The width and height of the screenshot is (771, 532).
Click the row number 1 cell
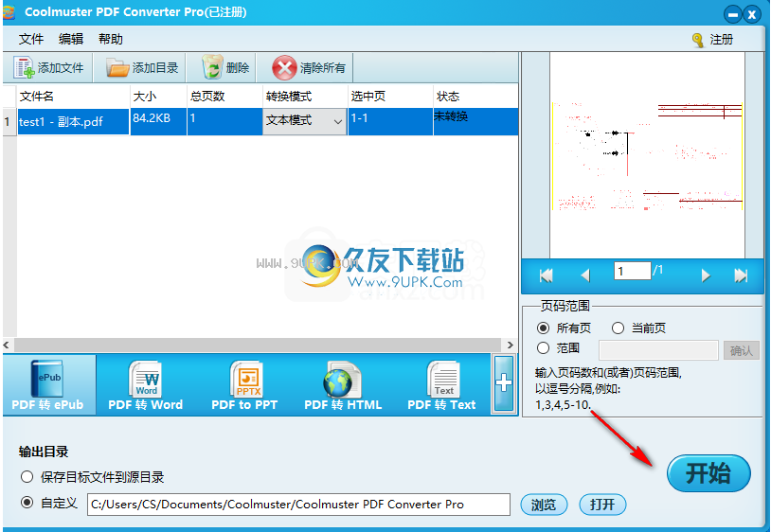tap(9, 121)
